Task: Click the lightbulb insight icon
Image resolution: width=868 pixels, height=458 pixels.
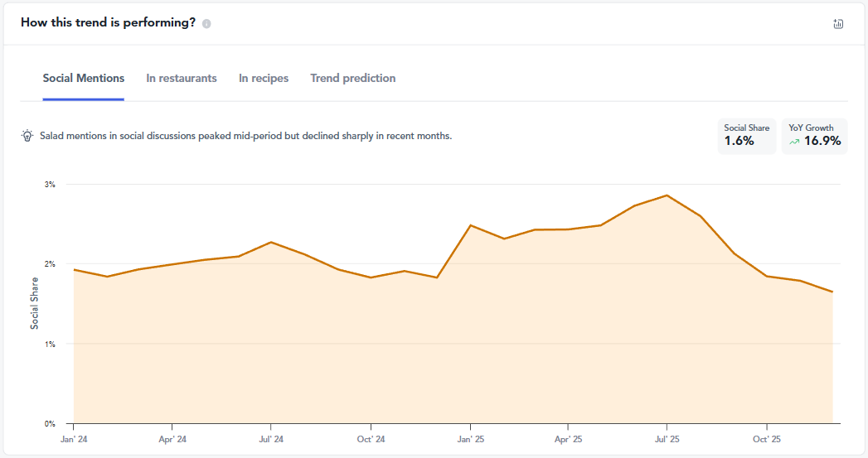Action: 27,136
